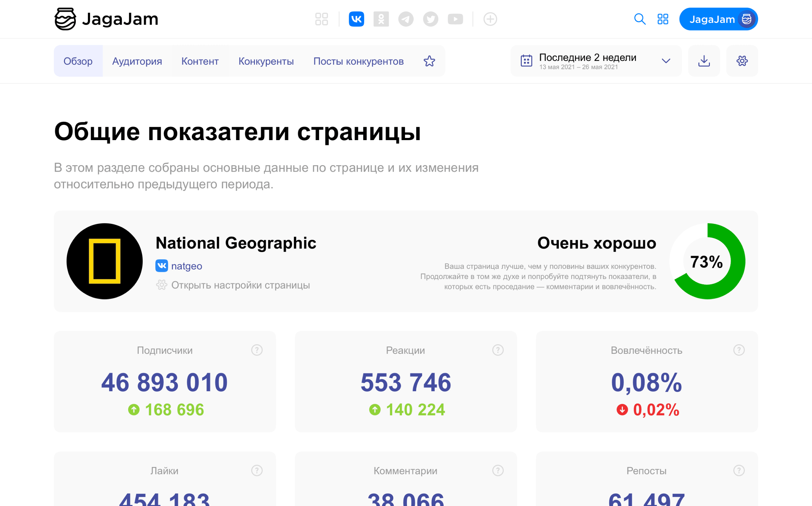Open the blue apps grid menu in header
812x506 pixels.
coord(663,19)
